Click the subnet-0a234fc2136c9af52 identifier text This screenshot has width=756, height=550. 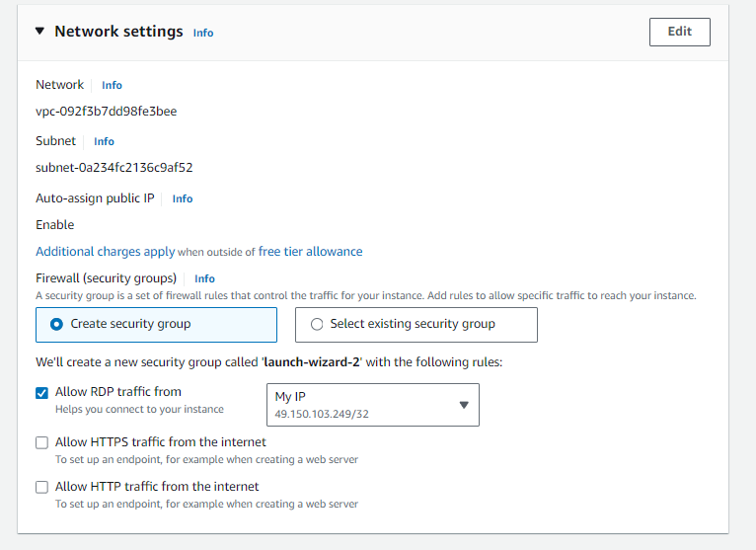114,168
